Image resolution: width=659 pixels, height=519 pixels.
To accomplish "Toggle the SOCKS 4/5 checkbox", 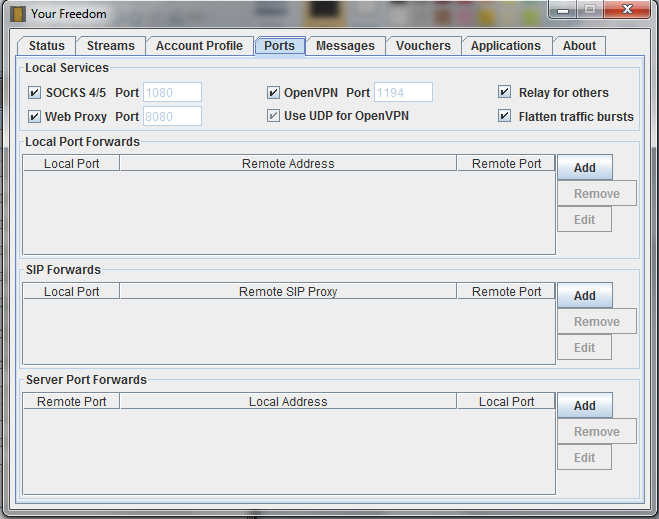I will tap(34, 92).
